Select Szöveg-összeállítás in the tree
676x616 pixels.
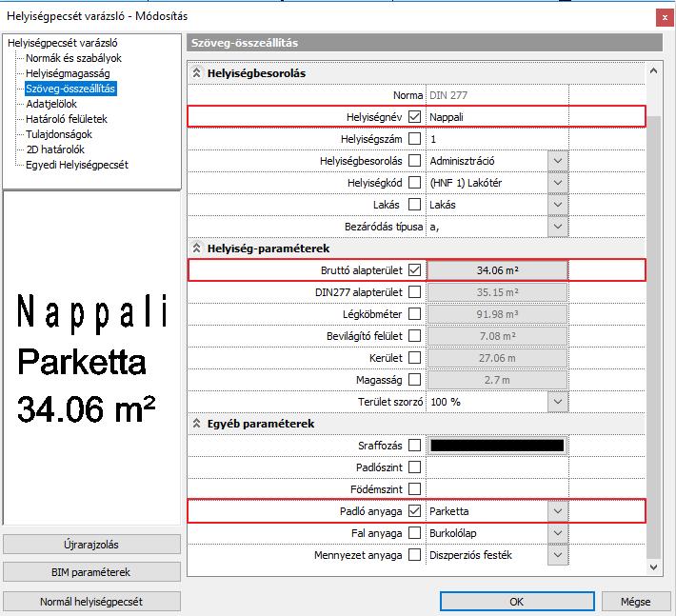(x=70, y=89)
